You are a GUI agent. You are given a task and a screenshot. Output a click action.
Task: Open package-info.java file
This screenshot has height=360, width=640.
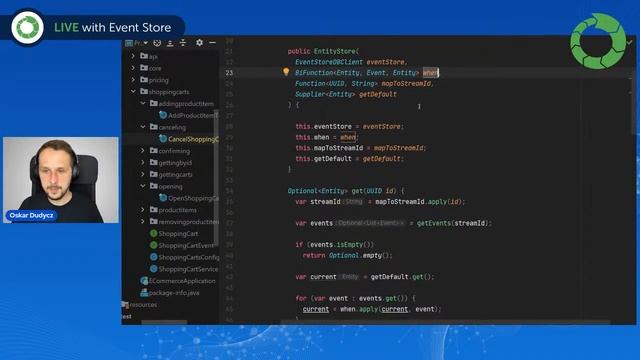pos(170,293)
